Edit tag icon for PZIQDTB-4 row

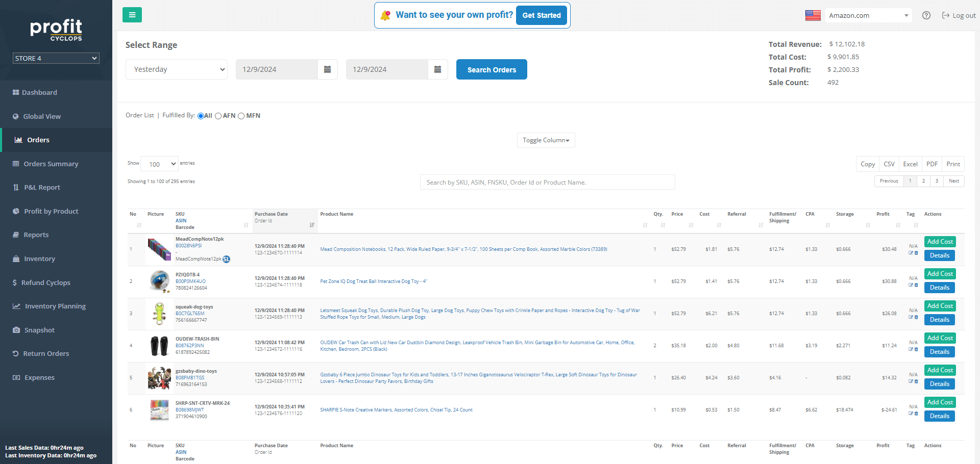[911, 285]
